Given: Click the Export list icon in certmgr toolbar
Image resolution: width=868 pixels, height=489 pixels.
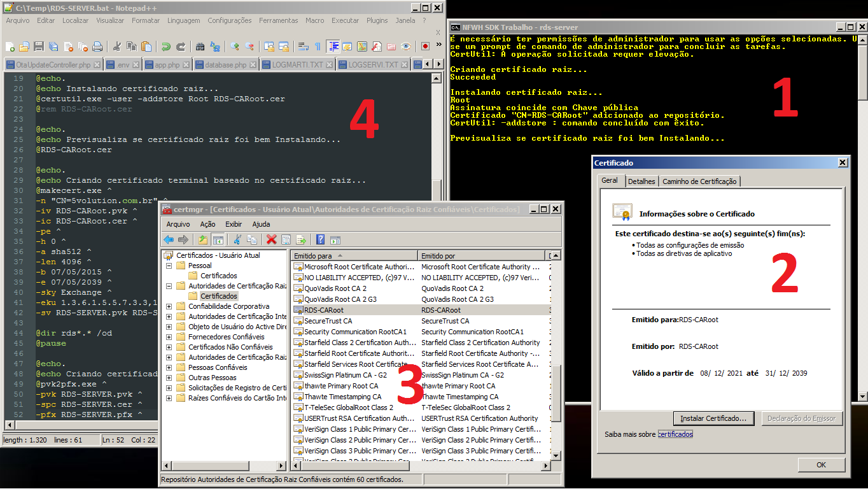Looking at the screenshot, I should (301, 239).
